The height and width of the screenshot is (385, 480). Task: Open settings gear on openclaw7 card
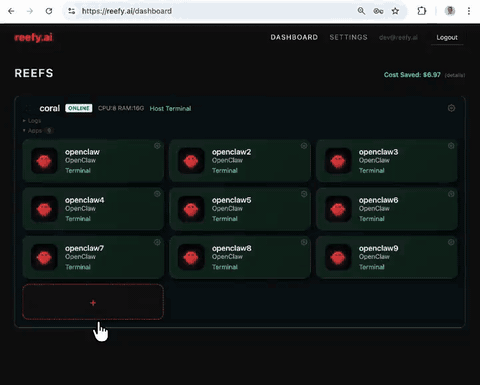point(157,242)
